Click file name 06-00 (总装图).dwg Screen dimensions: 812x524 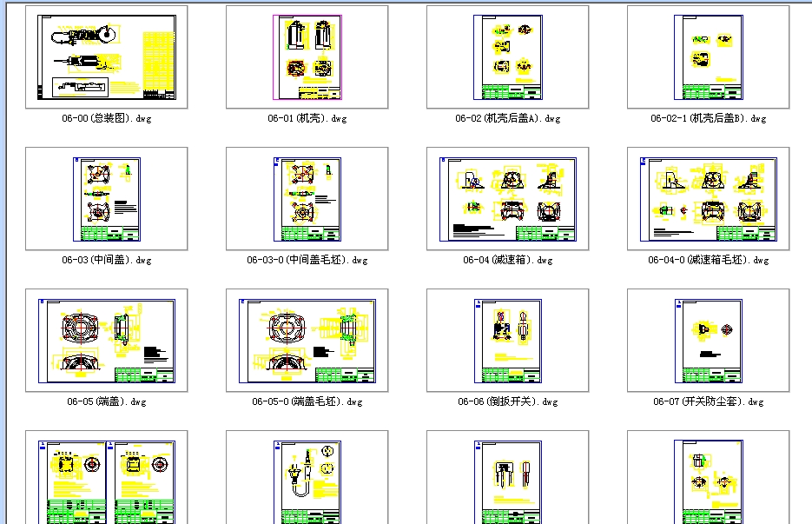point(107,118)
